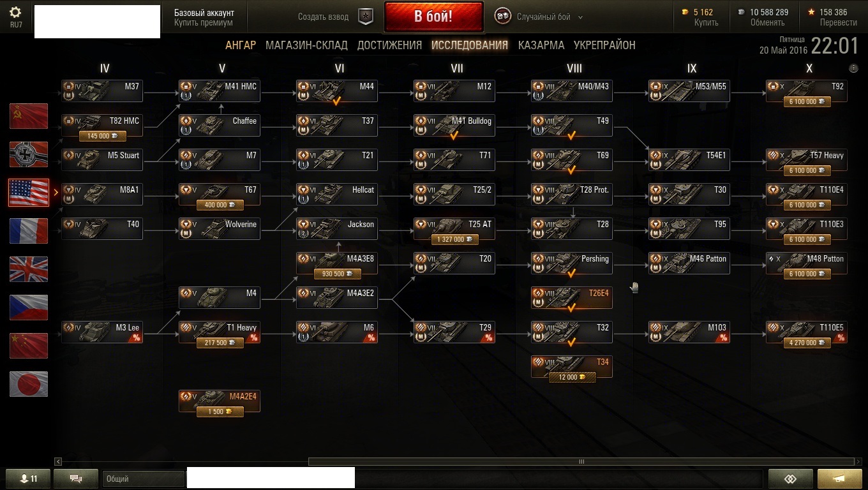Open the T110E5 tank node
868x490 pixels.
807,333
